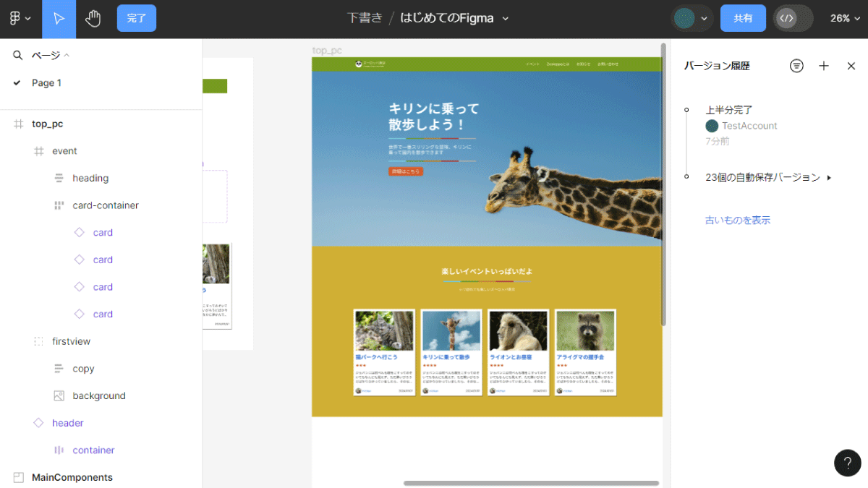Click the image icon beside background
This screenshot has width=868, height=488.
(x=59, y=395)
